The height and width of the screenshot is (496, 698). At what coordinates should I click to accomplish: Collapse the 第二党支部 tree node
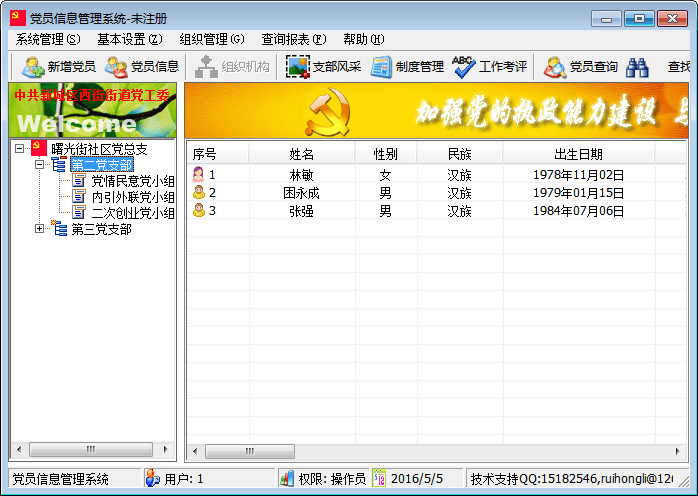[40, 165]
